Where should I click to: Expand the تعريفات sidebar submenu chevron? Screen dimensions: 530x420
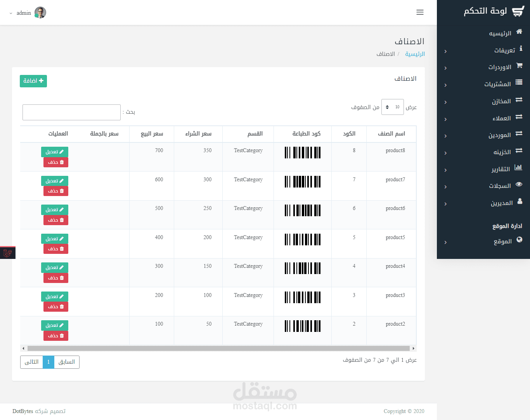[x=445, y=51]
